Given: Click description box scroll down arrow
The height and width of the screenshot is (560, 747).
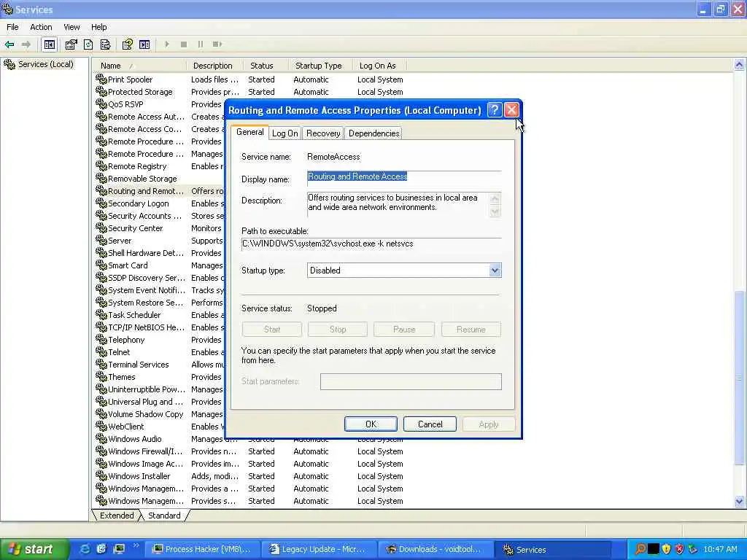Looking at the screenshot, I should tap(495, 211).
